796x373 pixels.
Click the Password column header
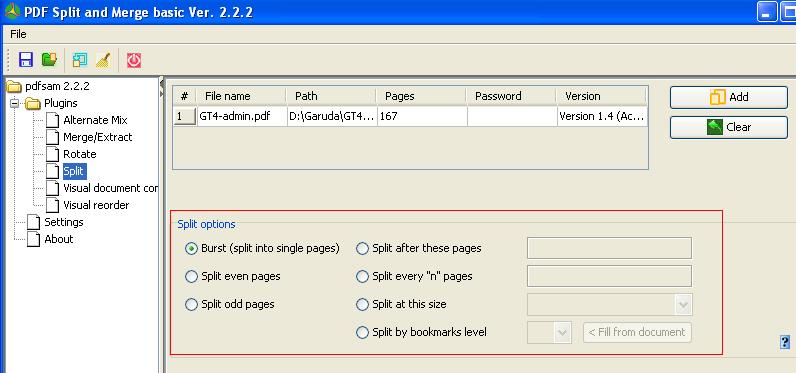511,96
